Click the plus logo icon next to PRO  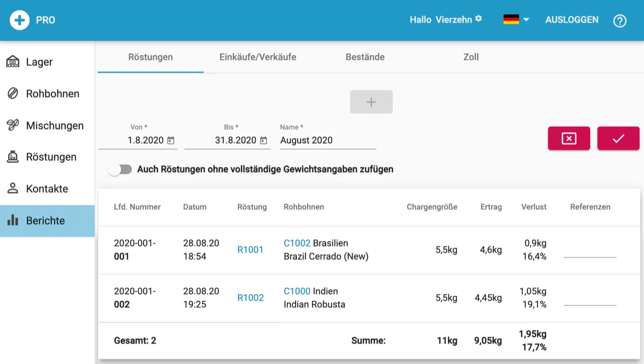click(20, 21)
